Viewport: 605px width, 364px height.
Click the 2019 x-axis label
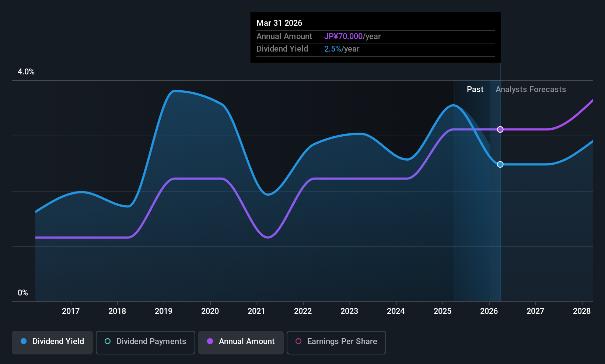click(x=164, y=311)
